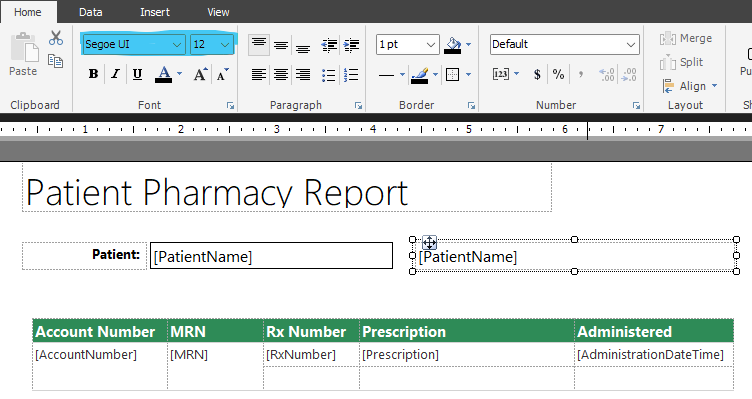Click the increase decimals icon
The width and height of the screenshot is (752, 399).
coord(629,74)
